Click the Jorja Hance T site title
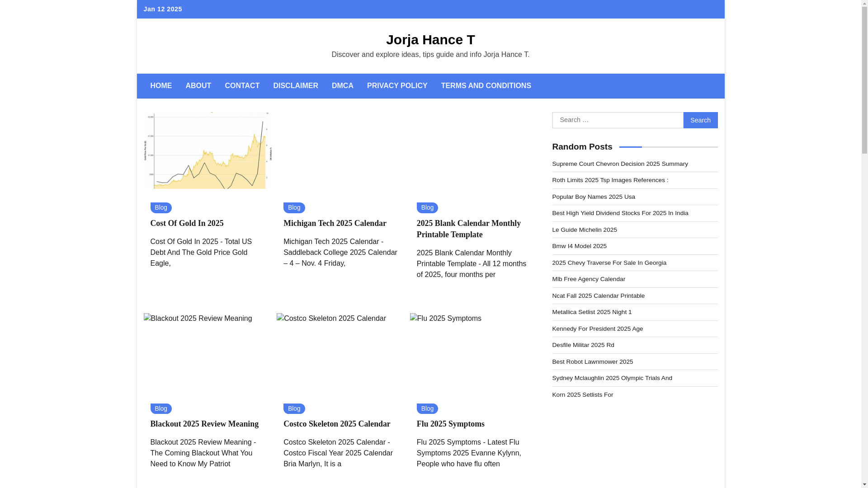Viewport: 868px width, 488px height. (x=430, y=40)
